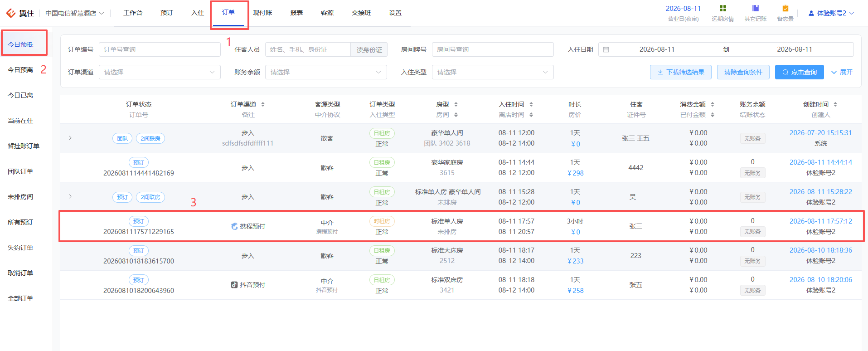Open the 入住类型 dropdown
Viewport: 868px width, 351px height.
pos(493,72)
